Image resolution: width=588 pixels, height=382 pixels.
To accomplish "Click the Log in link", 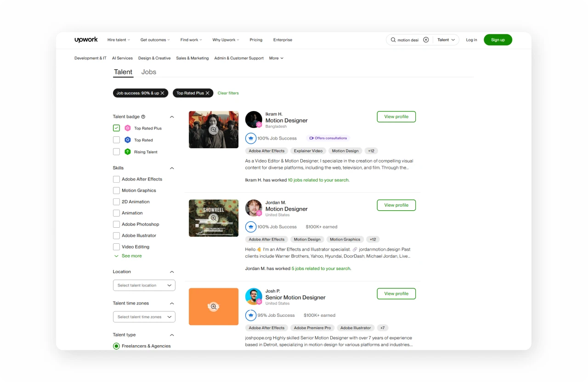I will (471, 40).
